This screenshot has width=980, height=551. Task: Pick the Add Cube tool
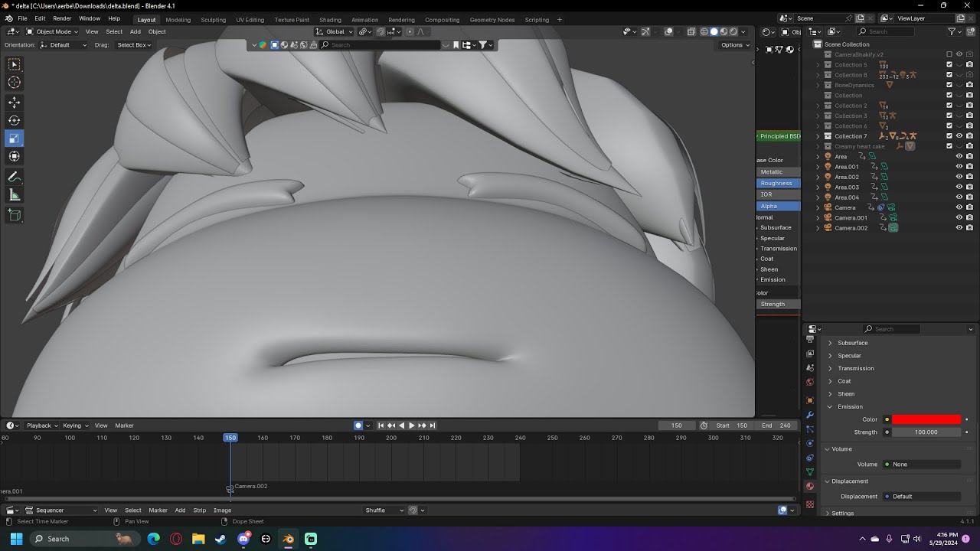coord(15,216)
